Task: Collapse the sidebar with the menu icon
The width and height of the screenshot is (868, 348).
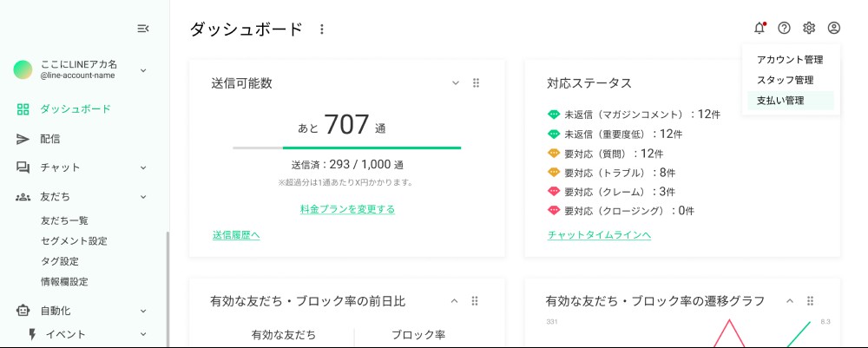Action: pos(143,29)
